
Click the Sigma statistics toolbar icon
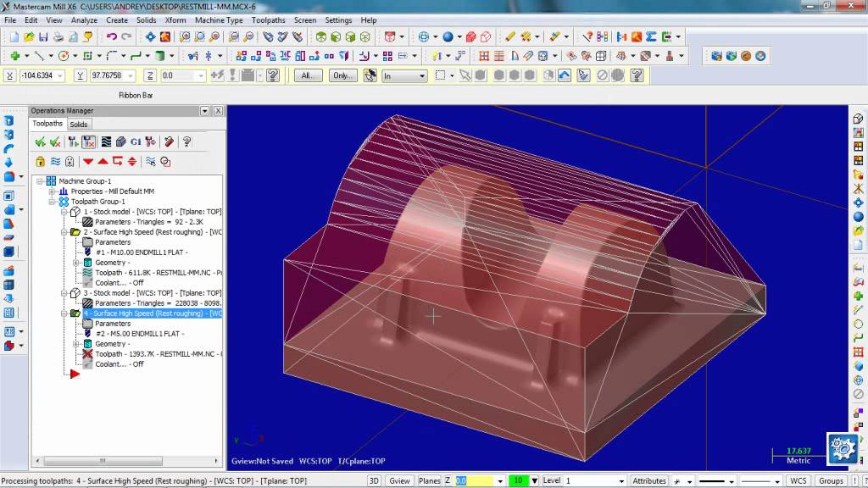[x=651, y=37]
